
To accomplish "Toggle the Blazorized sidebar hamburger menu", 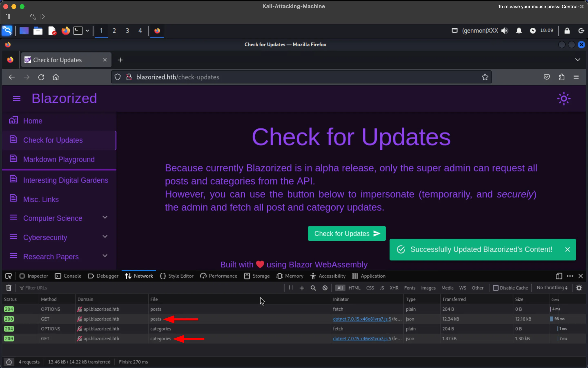I will 17,99.
